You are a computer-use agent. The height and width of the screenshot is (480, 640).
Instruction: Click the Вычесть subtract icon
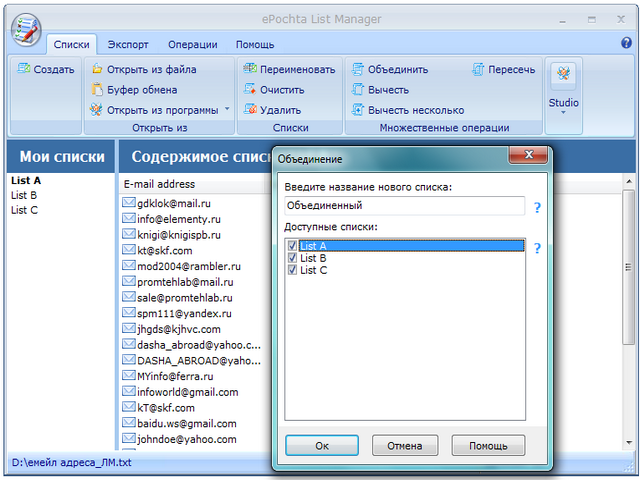point(358,89)
